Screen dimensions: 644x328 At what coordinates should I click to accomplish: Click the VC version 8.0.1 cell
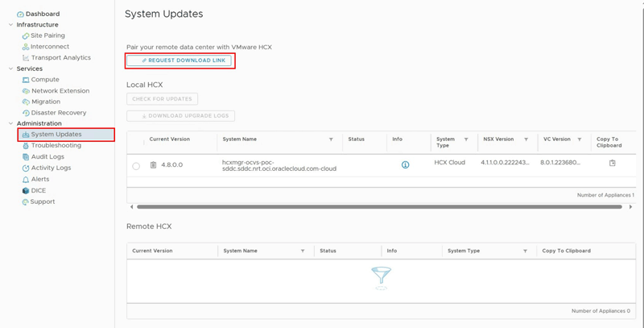(x=562, y=163)
